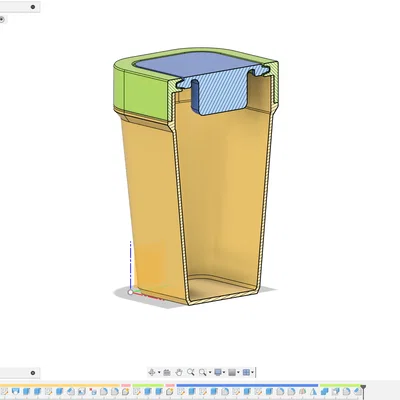This screenshot has width=400, height=400.
Task: Toggle the top-left browser panel pin dot
Action: point(33,7)
